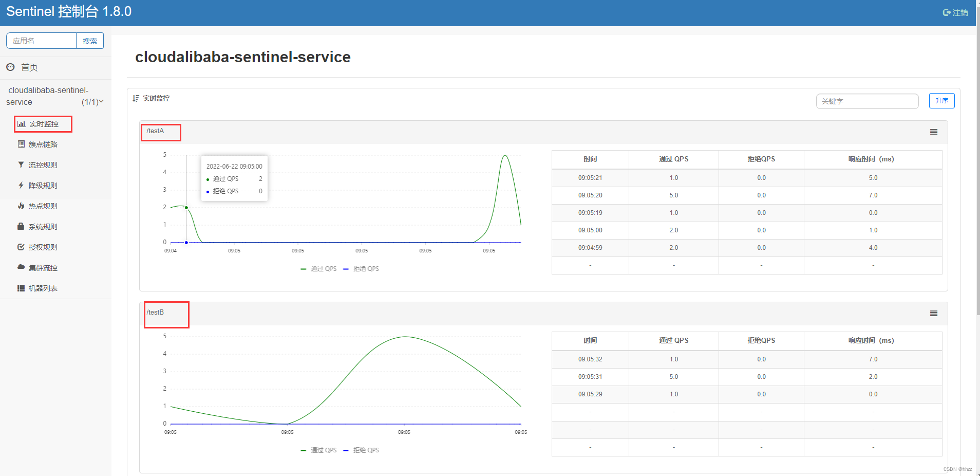The height and width of the screenshot is (476, 980).
Task: Click the 09:05:32 row time in /testB table
Action: click(590, 359)
